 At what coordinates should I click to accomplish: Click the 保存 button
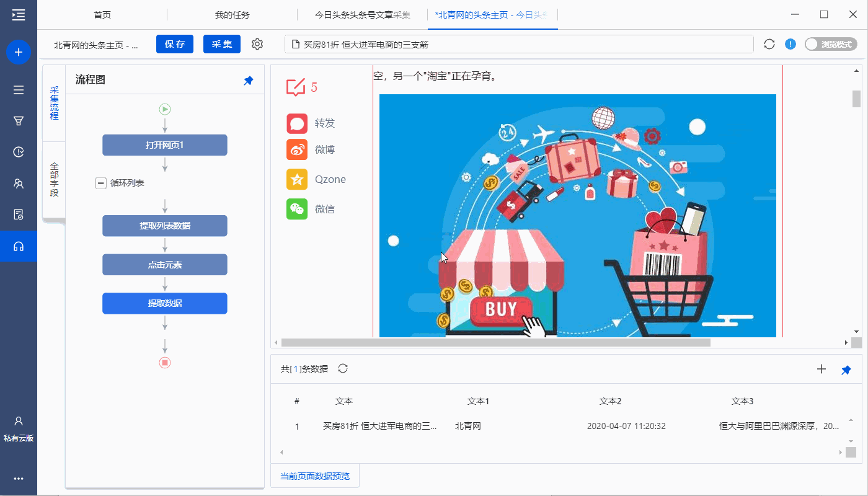point(175,44)
